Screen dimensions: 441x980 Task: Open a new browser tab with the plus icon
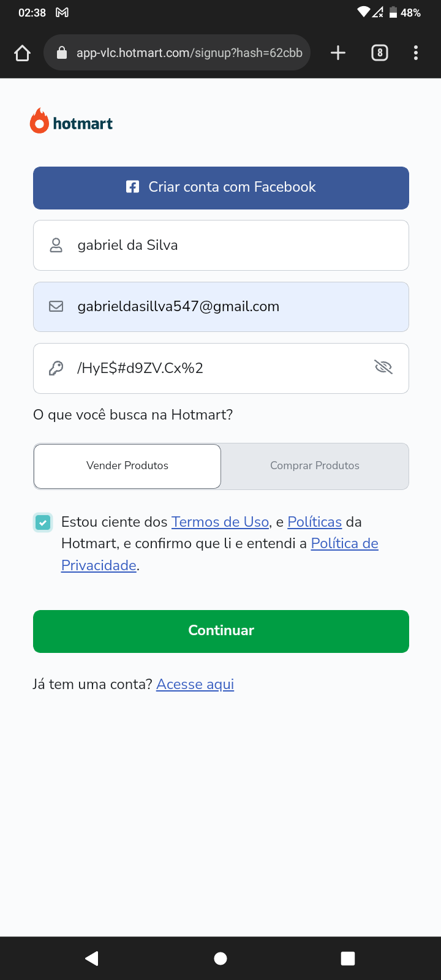click(337, 53)
